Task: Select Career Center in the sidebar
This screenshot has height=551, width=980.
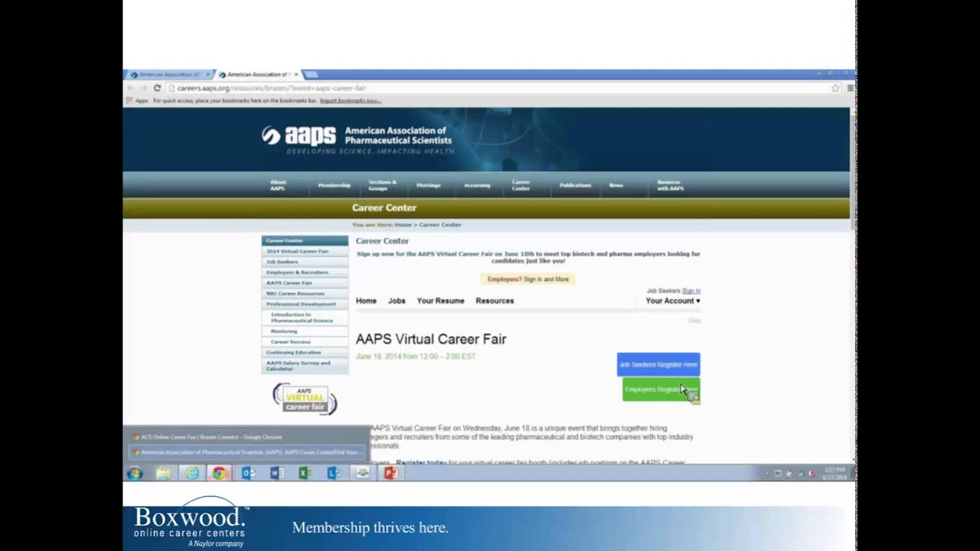Action: click(305, 240)
